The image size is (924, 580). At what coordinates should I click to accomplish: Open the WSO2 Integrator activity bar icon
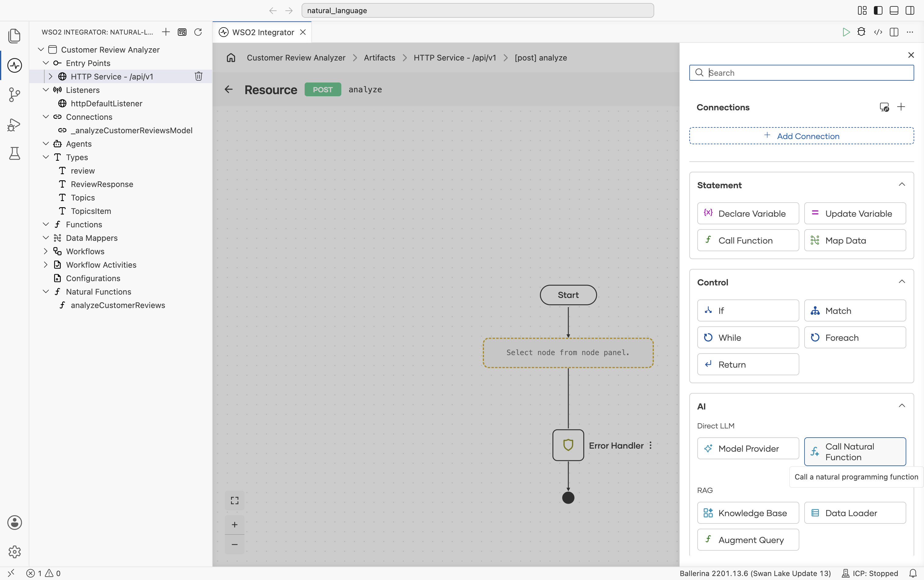pos(15,65)
